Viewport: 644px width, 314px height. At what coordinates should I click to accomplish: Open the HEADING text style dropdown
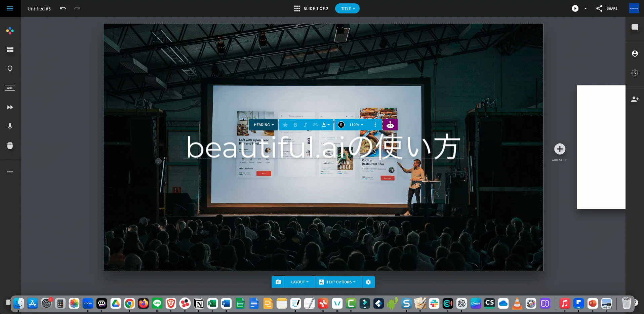263,125
